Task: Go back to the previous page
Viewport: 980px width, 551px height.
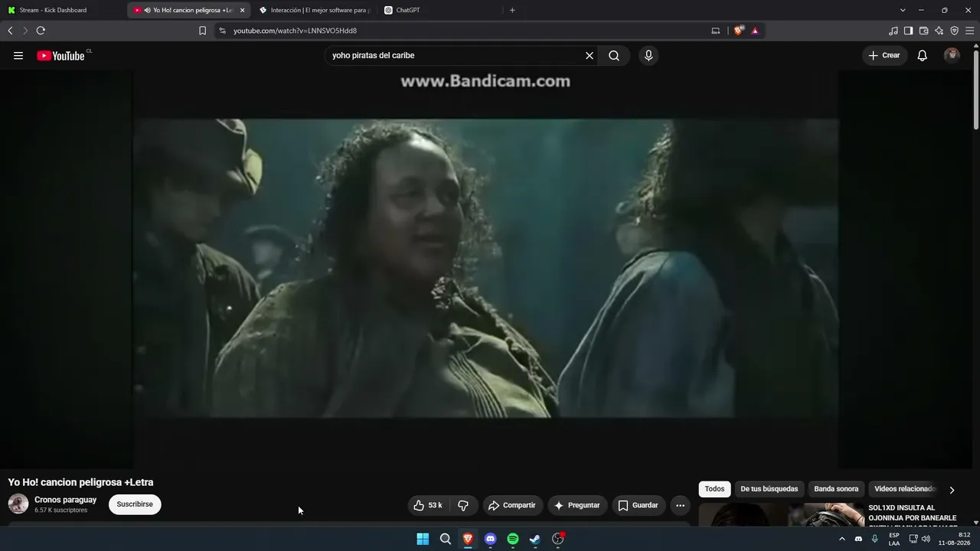Action: 10,31
